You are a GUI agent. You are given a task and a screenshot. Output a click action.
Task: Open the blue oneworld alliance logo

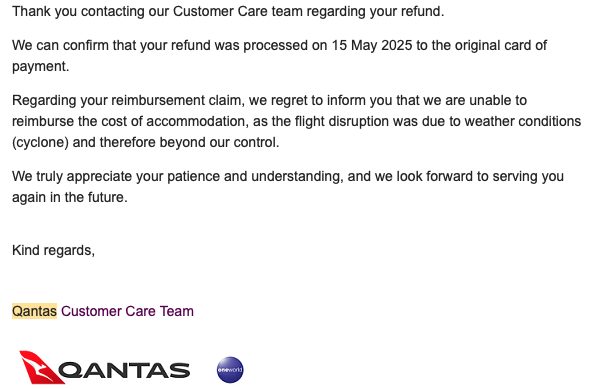click(230, 370)
